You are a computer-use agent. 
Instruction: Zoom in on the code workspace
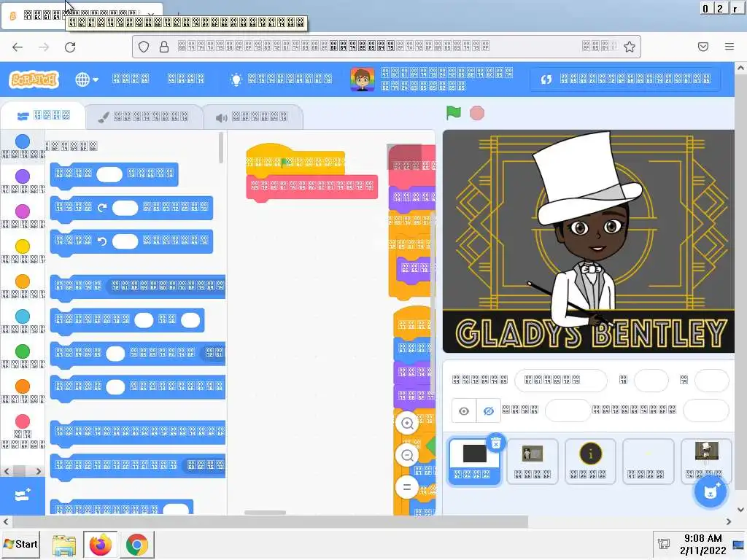pos(407,424)
